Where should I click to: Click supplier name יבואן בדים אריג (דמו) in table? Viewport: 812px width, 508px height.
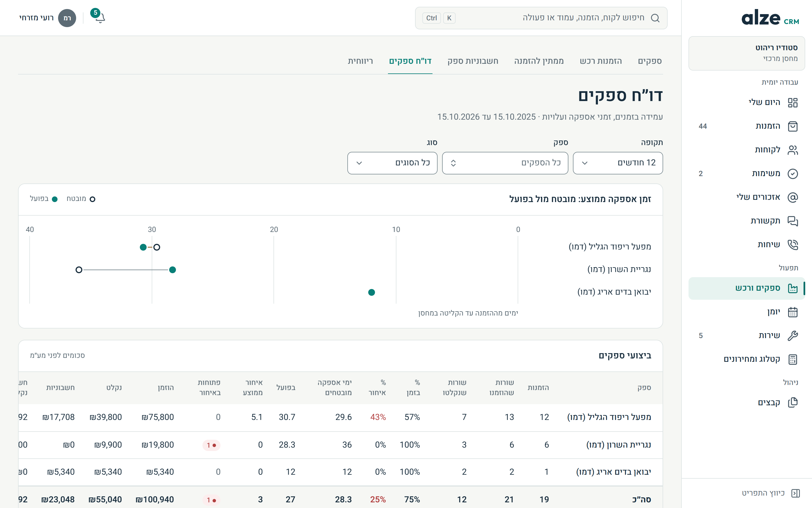point(613,472)
